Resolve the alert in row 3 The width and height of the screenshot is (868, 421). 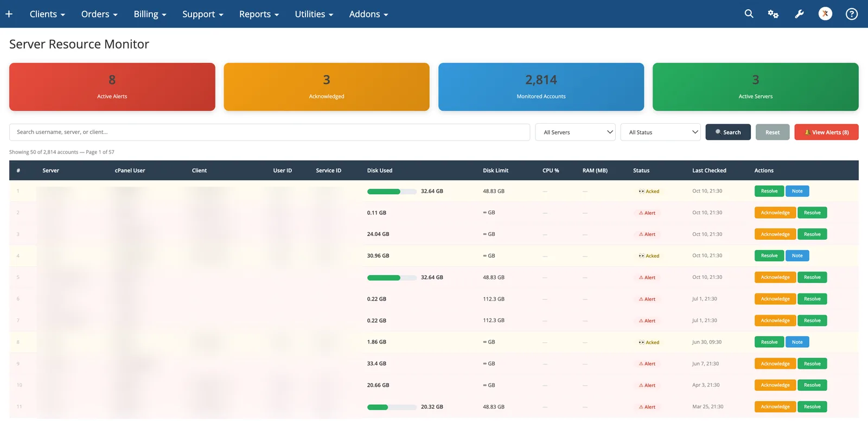point(812,234)
